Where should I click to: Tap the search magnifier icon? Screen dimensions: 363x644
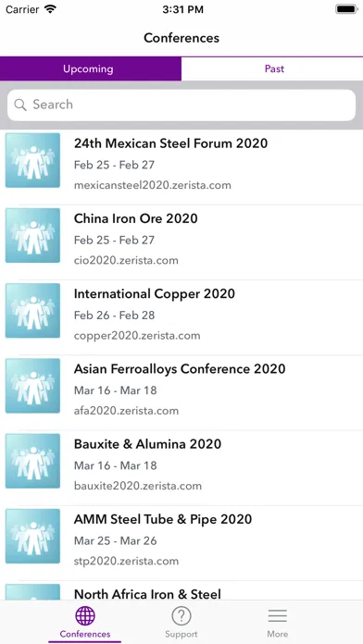click(x=20, y=105)
